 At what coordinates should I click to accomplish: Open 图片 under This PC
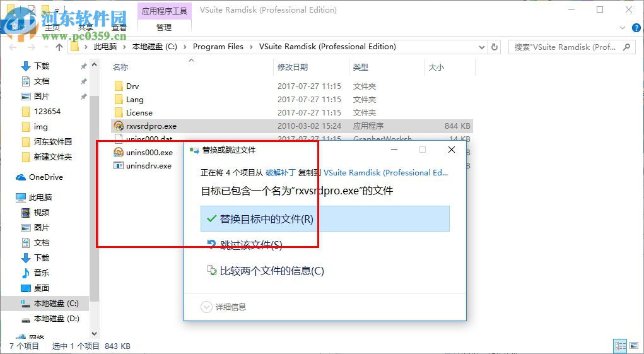point(41,227)
